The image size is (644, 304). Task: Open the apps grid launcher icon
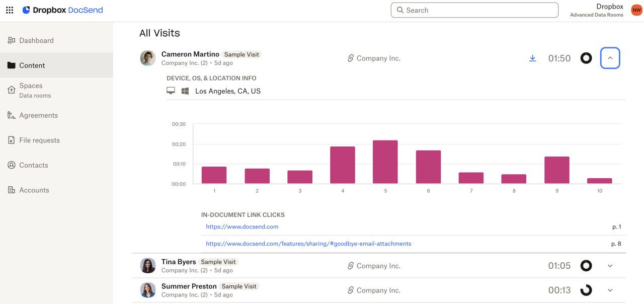(10, 10)
